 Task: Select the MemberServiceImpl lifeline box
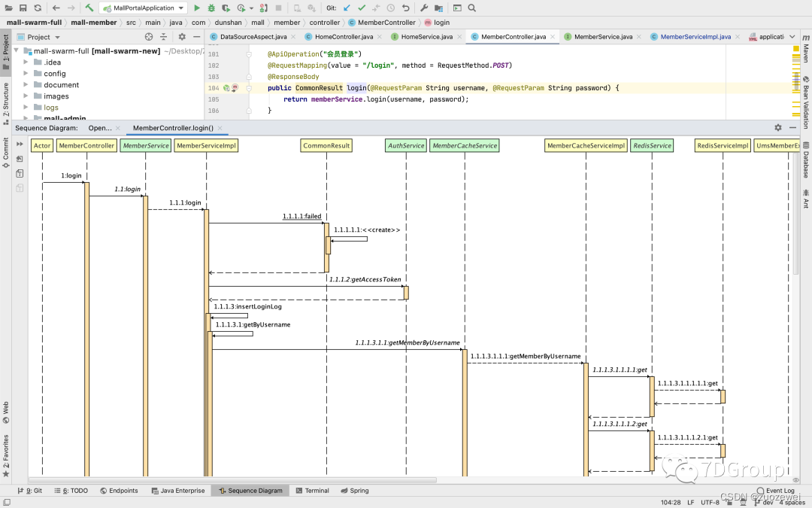206,146
